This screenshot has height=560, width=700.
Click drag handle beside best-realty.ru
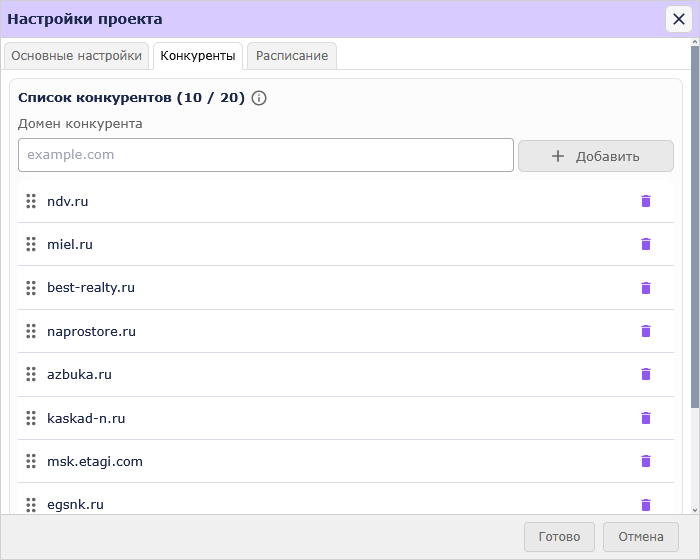(x=31, y=288)
